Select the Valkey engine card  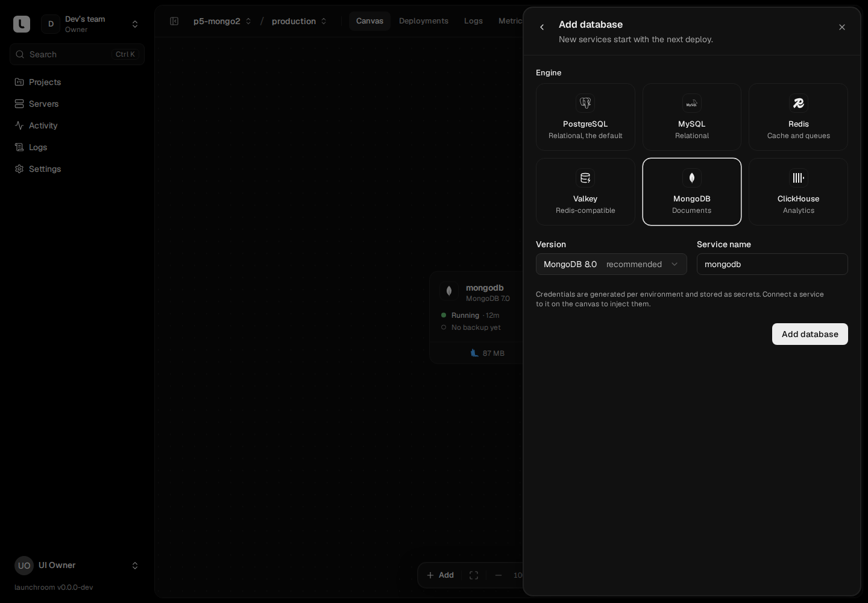pyautogui.click(x=585, y=192)
